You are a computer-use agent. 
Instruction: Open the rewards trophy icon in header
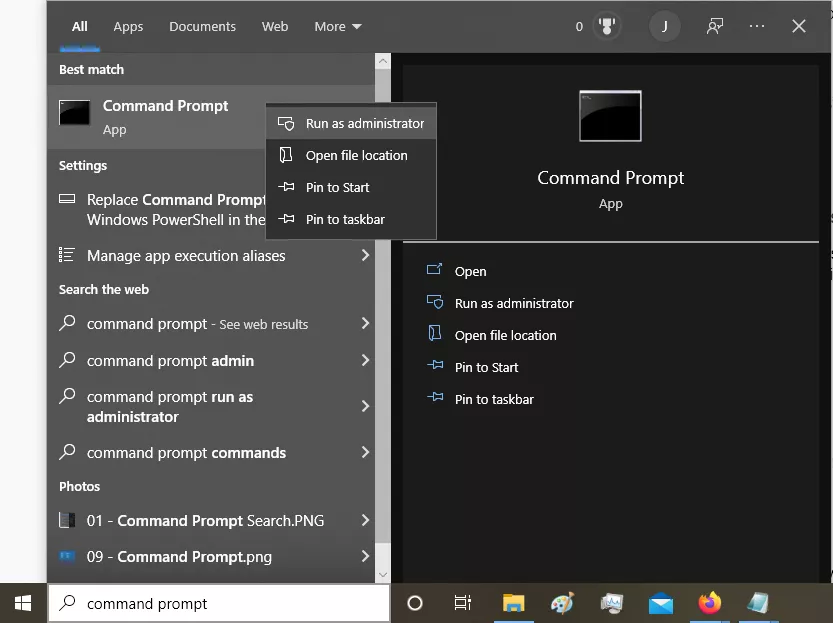pos(606,27)
